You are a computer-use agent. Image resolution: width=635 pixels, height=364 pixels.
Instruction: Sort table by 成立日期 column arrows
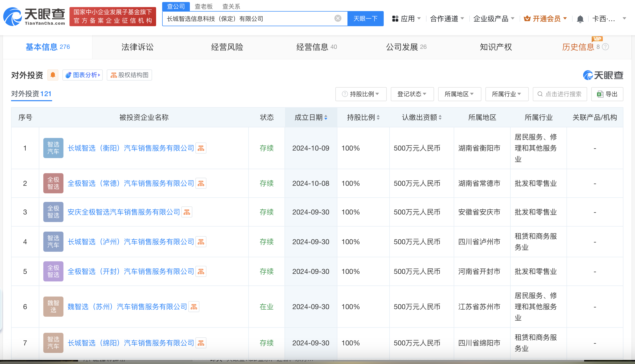326,117
